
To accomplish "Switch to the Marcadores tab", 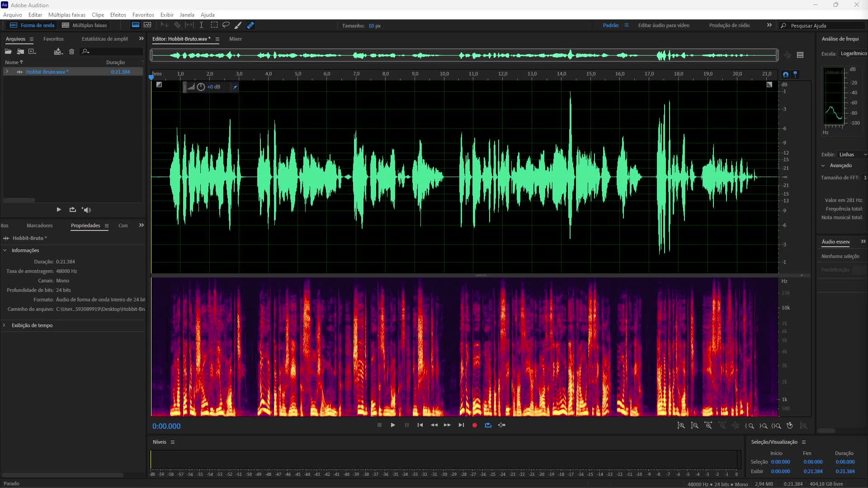I will pos(39,225).
